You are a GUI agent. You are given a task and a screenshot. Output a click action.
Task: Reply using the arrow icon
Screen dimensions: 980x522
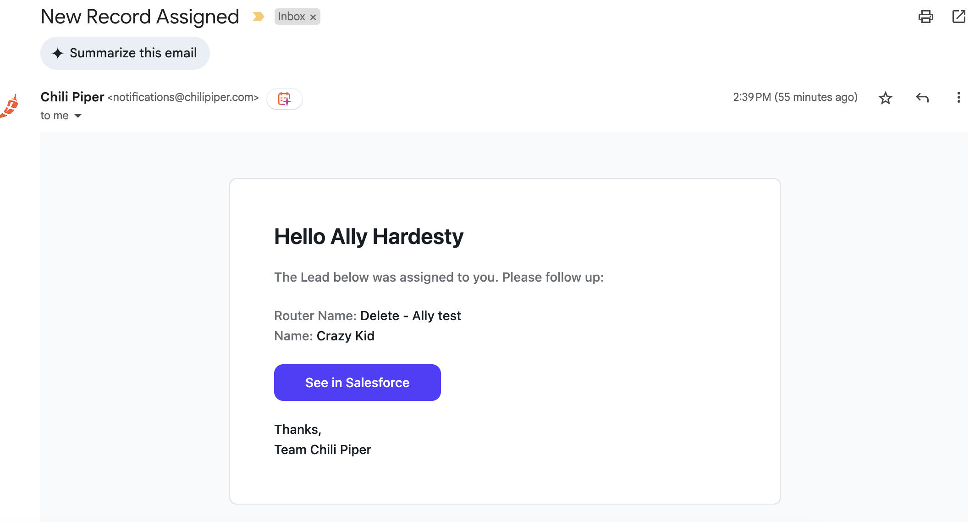tap(922, 97)
